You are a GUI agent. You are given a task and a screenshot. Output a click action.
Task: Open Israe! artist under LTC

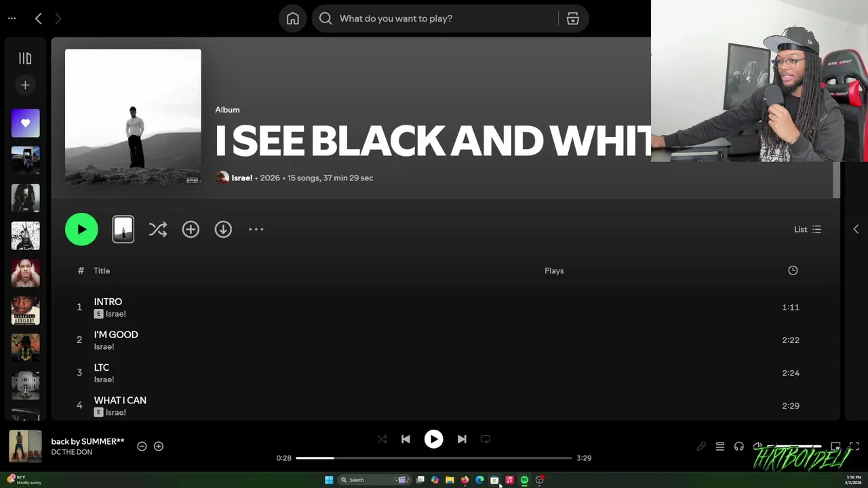(104, 380)
